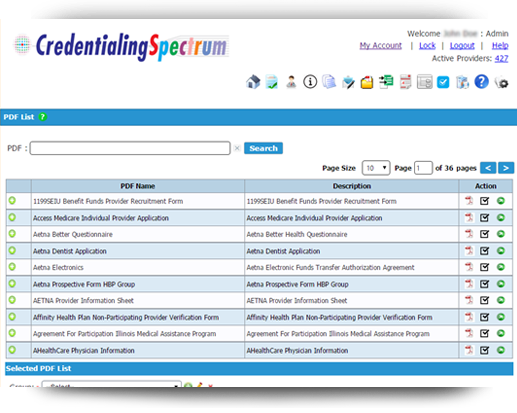The height and width of the screenshot is (413, 517).
Task: Click left green circle for Aetna Electronics row
Action: [x=12, y=267]
